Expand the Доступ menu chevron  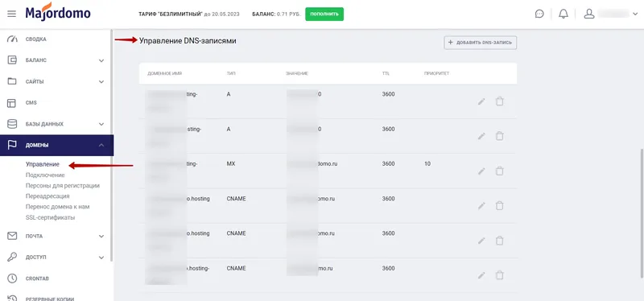point(101,258)
